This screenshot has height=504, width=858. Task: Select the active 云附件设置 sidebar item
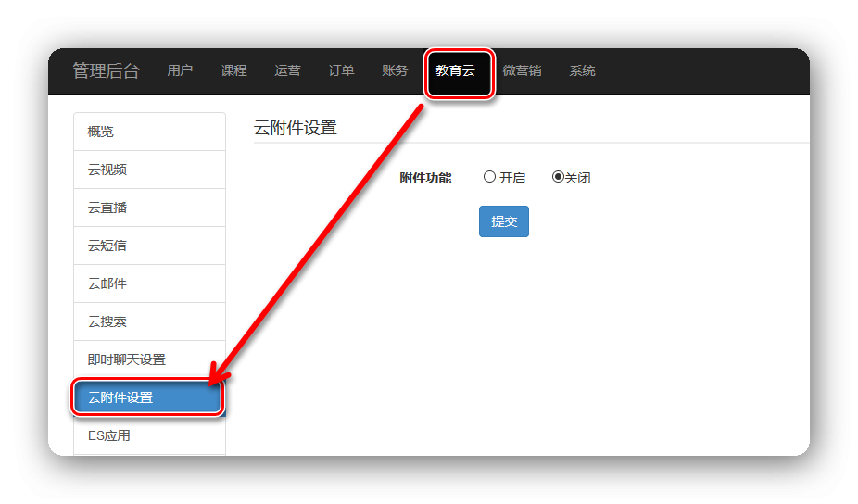tap(148, 397)
